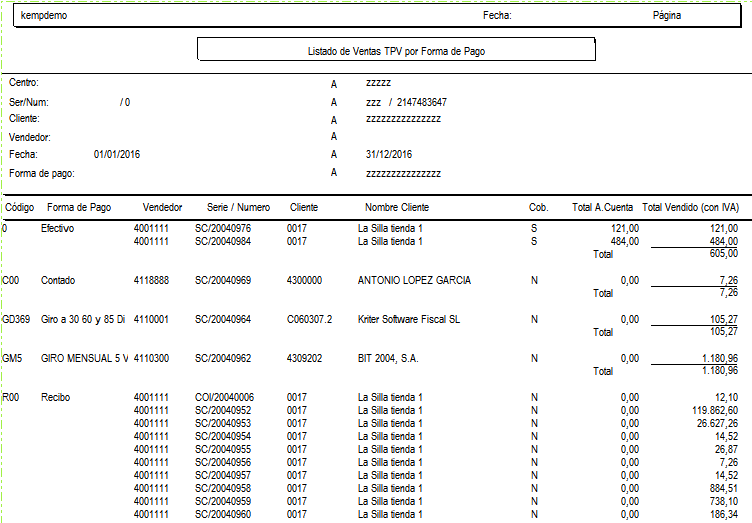Viewport: 752px width, 523px height.
Task: Click the amount '12,10'
Action: (x=726, y=397)
